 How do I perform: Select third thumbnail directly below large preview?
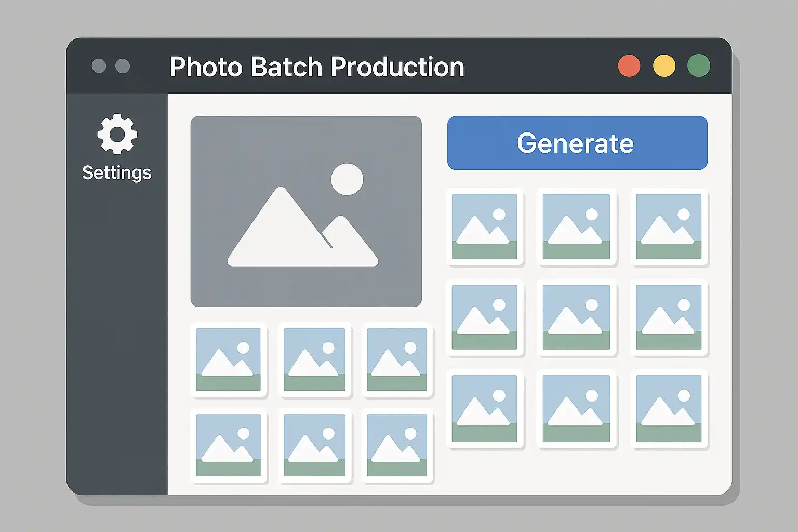[x=397, y=360]
